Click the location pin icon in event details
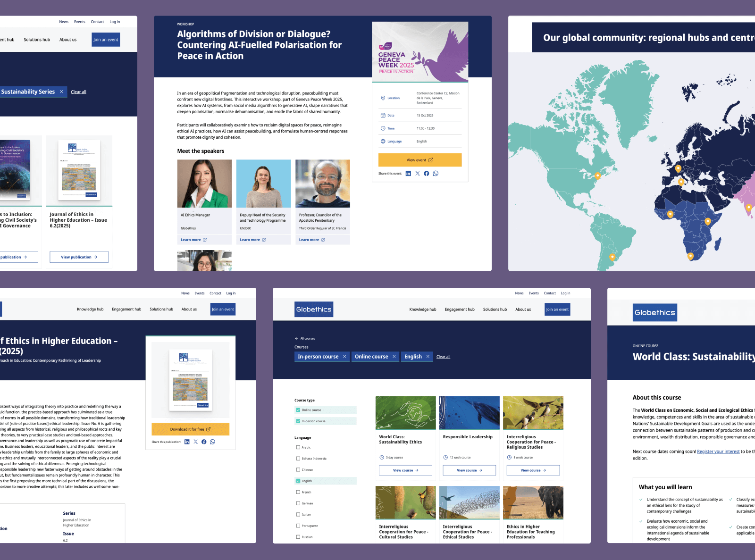Image resolution: width=755 pixels, height=560 pixels. coord(383,98)
